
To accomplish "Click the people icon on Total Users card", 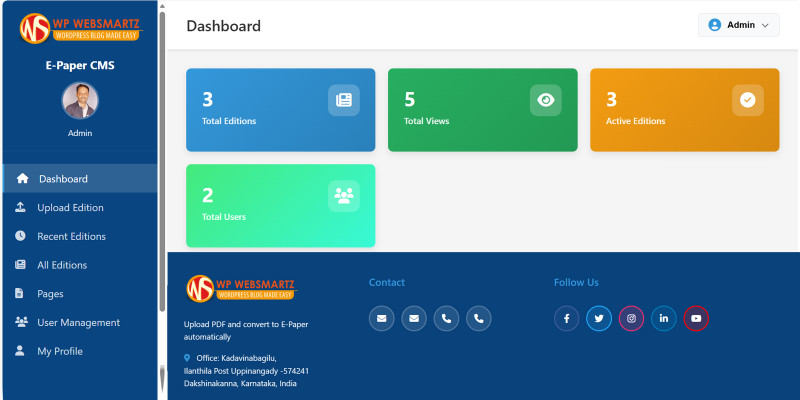I will point(344,196).
